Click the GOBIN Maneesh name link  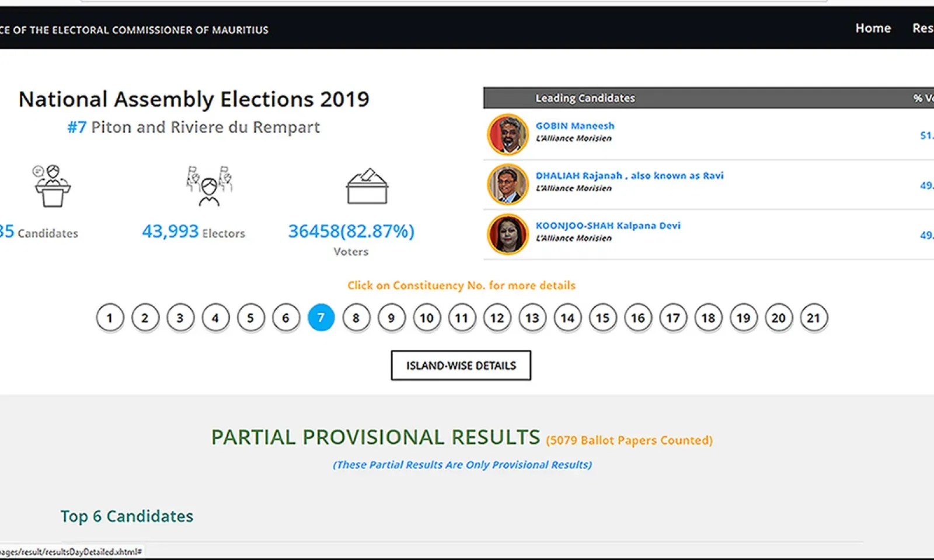click(x=574, y=125)
